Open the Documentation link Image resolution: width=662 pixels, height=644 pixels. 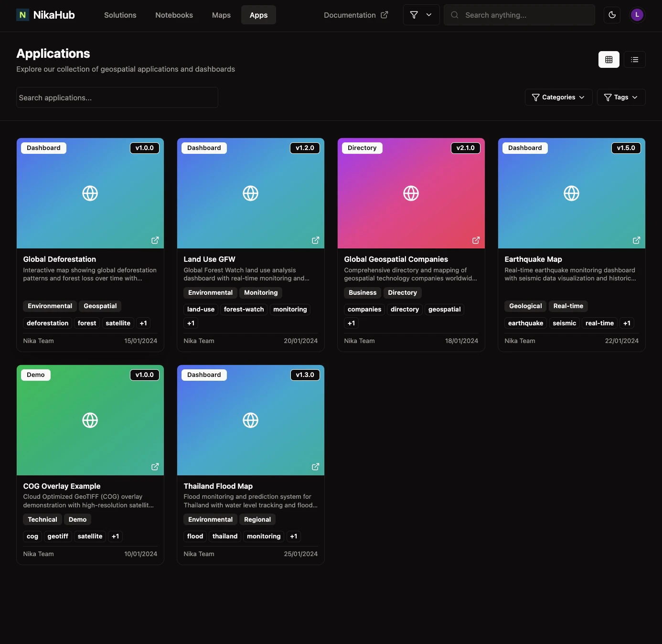(x=356, y=15)
